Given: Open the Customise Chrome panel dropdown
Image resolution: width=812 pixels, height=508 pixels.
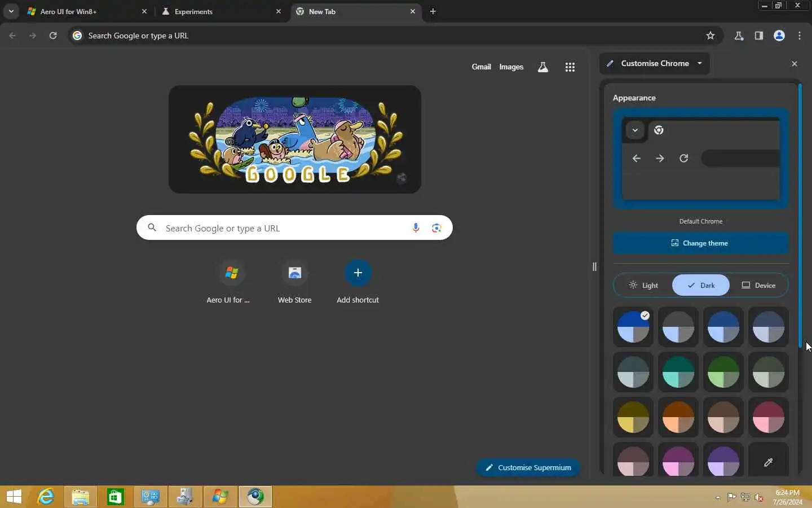Looking at the screenshot, I should pos(655,63).
